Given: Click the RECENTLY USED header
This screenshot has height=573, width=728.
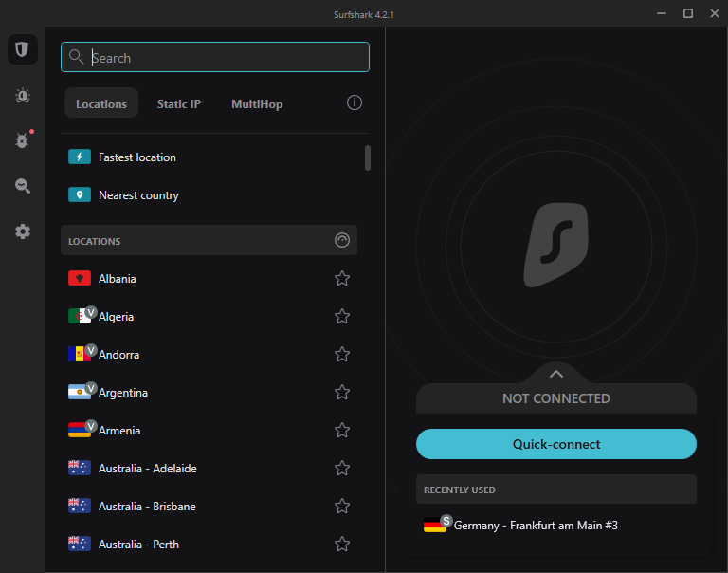Looking at the screenshot, I should pos(556,490).
